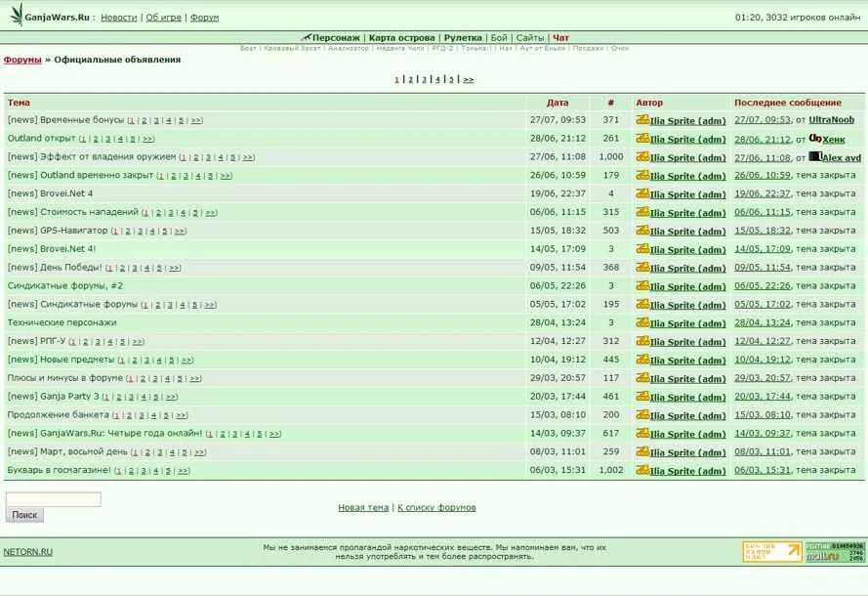This screenshot has height=596, width=868.
Task: Focus the forum search text field
Action: click(53, 499)
